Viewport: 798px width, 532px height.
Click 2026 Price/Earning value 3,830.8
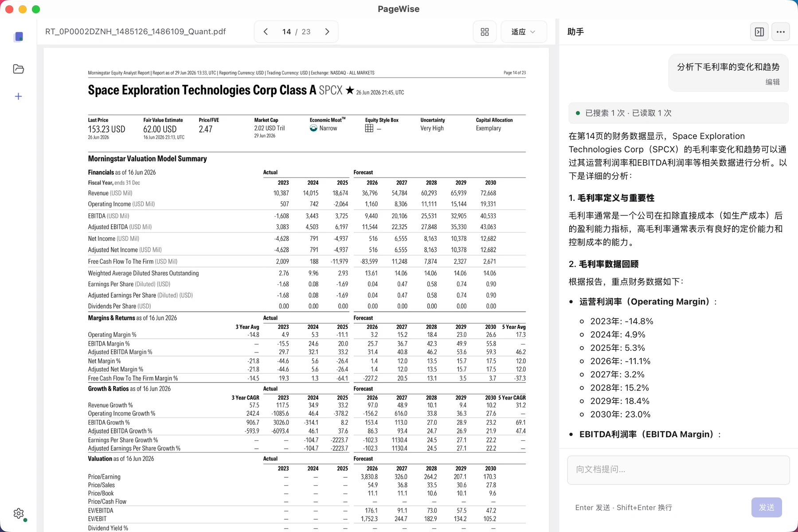coord(369,477)
